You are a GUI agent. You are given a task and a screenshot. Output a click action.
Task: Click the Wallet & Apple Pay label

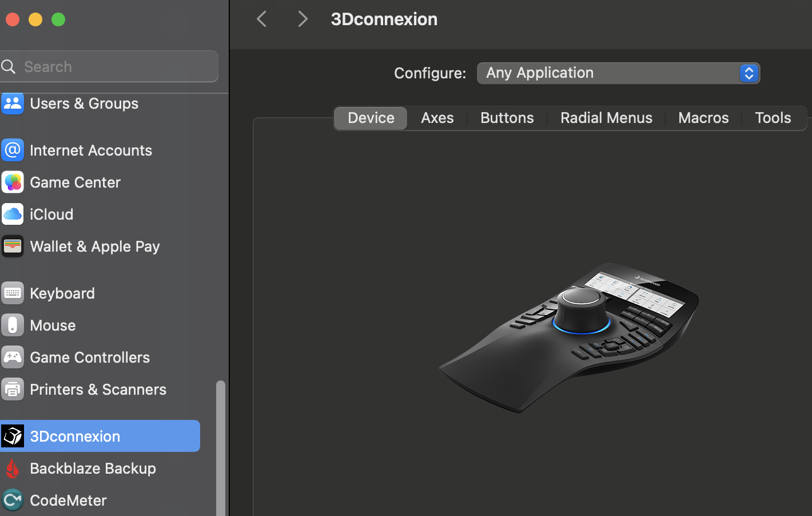click(95, 247)
